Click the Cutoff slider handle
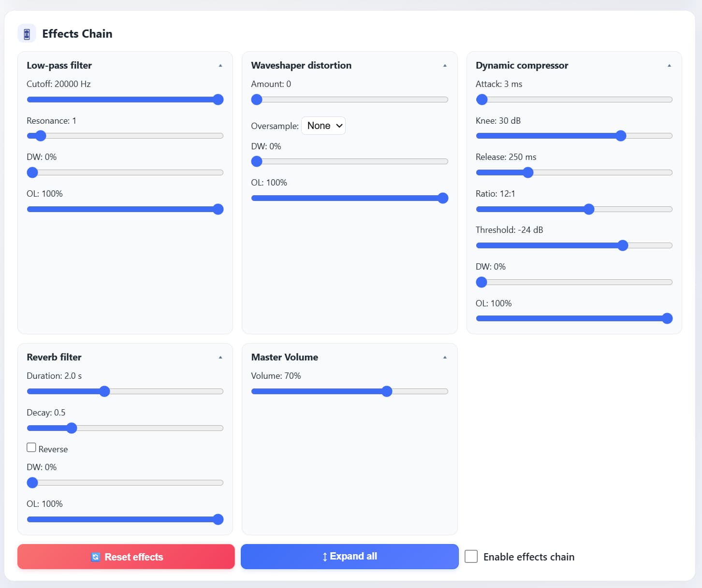 tap(218, 100)
